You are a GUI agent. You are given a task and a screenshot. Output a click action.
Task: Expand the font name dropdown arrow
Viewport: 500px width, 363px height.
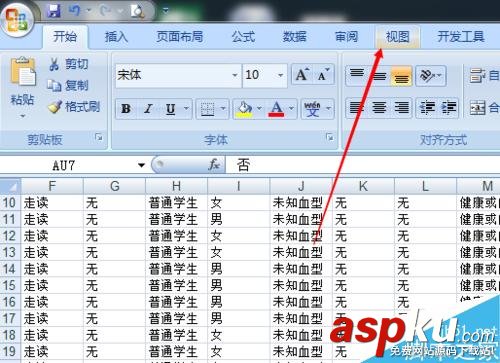pyautogui.click(x=235, y=76)
